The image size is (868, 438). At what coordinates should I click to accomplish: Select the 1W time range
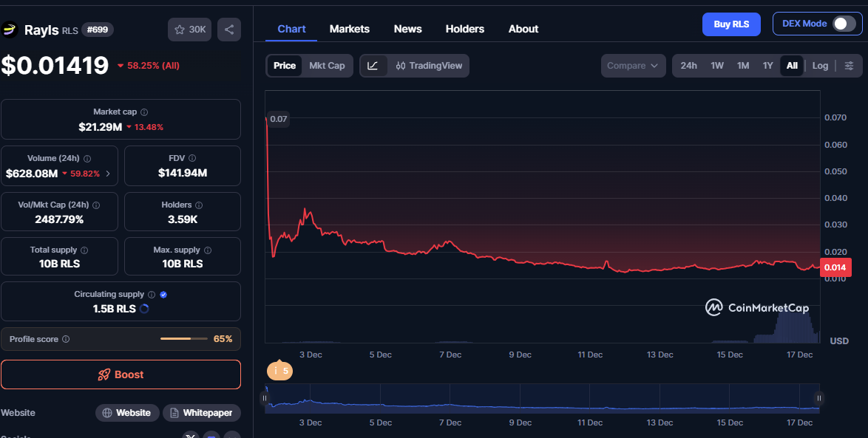click(717, 66)
